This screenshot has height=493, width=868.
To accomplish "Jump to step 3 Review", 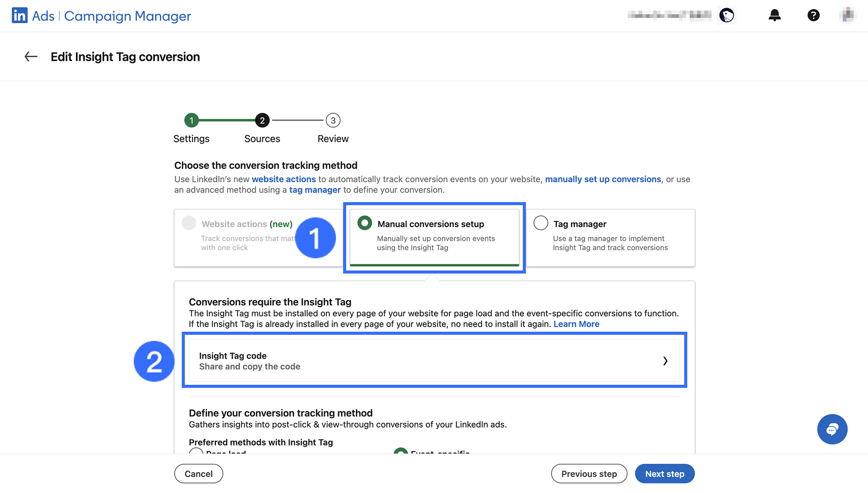I will point(333,120).
